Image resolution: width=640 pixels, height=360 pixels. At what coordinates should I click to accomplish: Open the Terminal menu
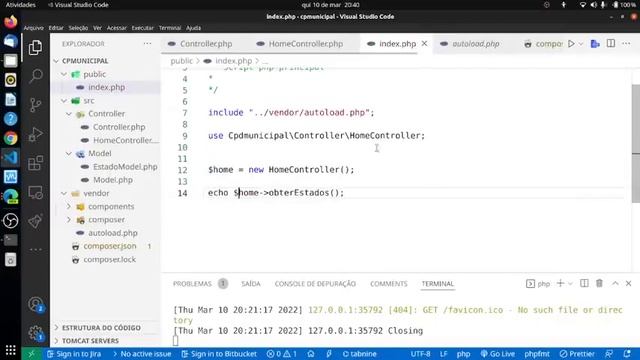pyautogui.click(x=170, y=28)
